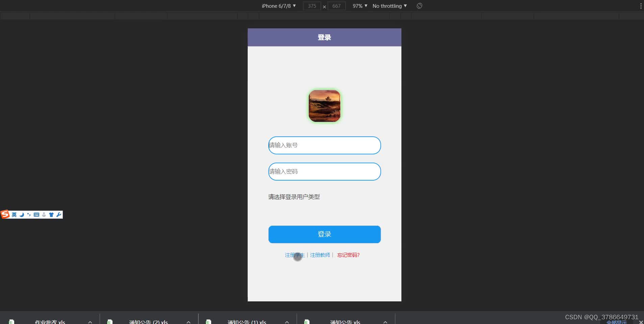Screen dimensions: 644x324
Task: Click the 请输入密码 password input
Action: 324,171
